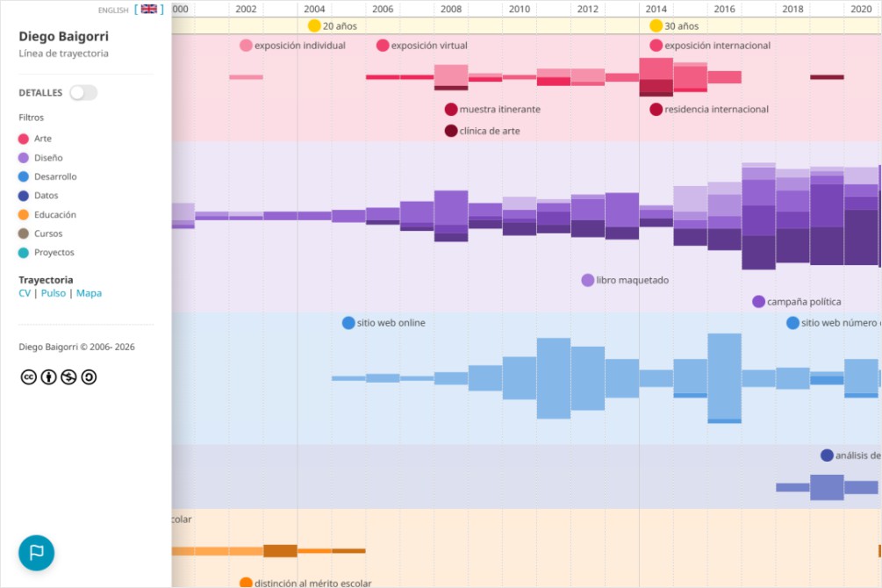Select the '20 años' milestone marker
The height and width of the screenshot is (588, 882).
314,25
